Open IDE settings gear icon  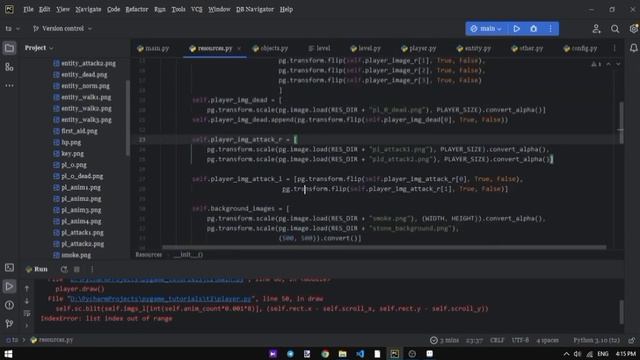tap(634, 29)
